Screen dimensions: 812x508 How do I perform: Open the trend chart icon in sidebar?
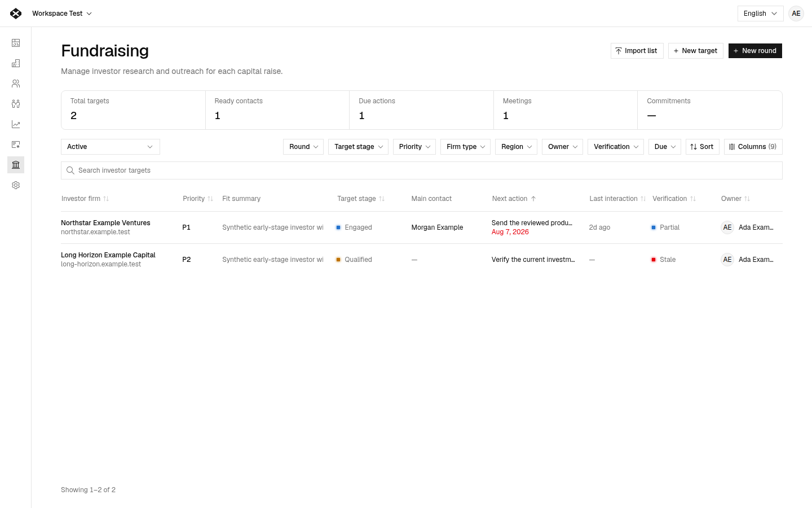click(16, 124)
